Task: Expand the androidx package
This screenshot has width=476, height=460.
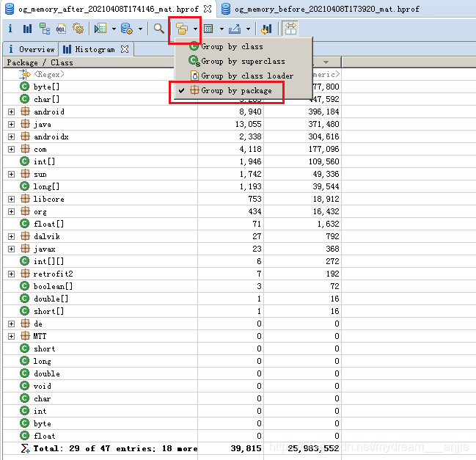Action: (11, 136)
